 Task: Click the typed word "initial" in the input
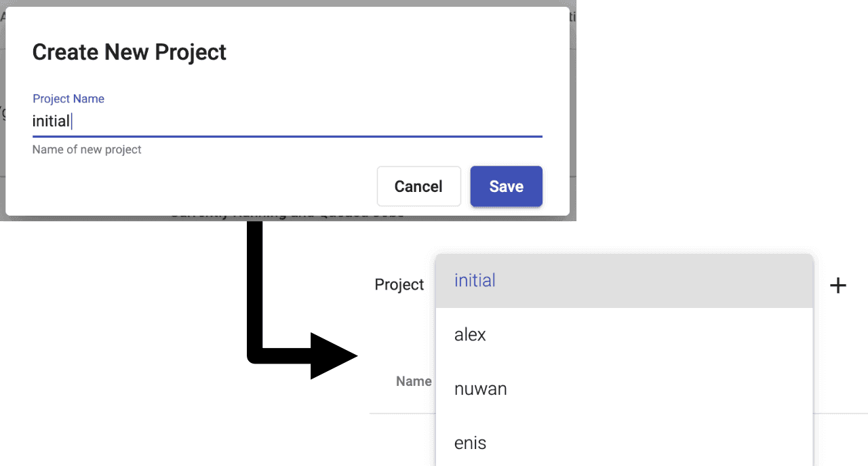click(52, 121)
